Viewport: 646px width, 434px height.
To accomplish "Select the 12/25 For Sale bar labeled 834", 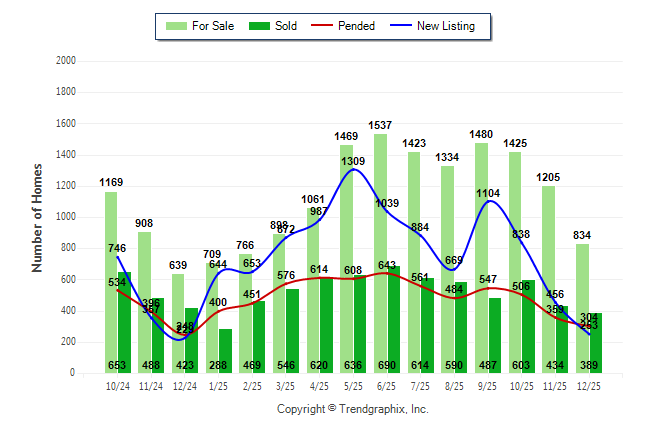I will click(x=582, y=300).
